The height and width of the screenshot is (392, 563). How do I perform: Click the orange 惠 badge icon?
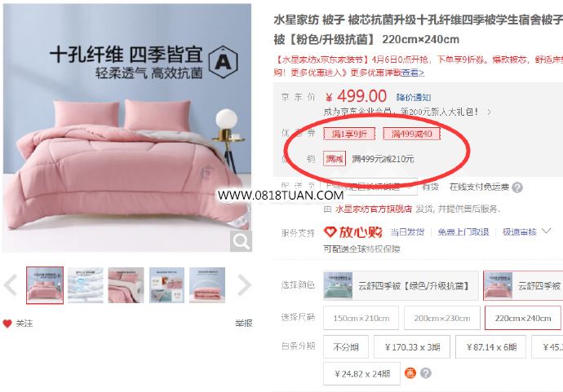pos(410,373)
